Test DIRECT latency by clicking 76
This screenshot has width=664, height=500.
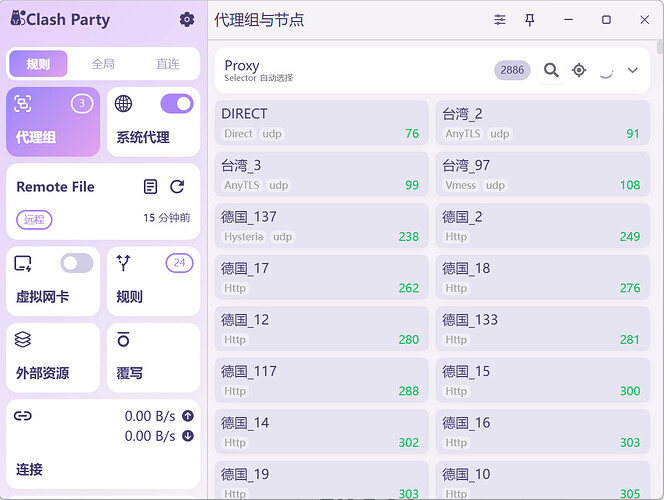[x=412, y=134]
